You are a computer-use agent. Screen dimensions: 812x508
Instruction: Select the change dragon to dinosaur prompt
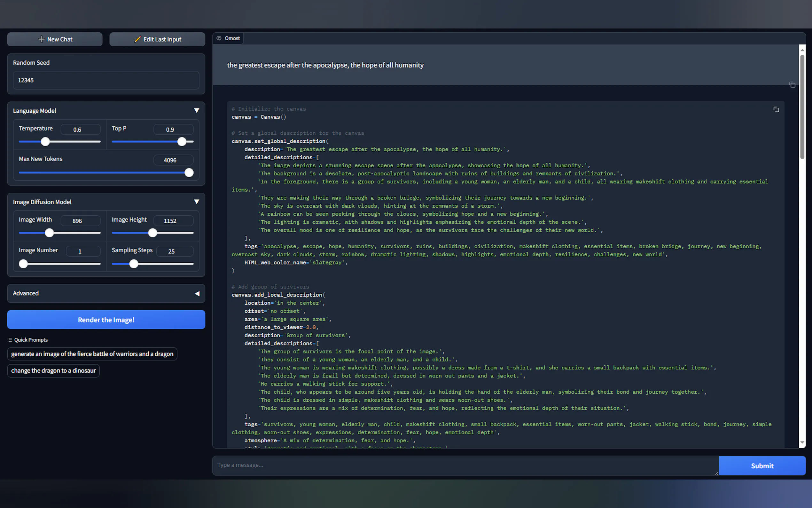53,370
